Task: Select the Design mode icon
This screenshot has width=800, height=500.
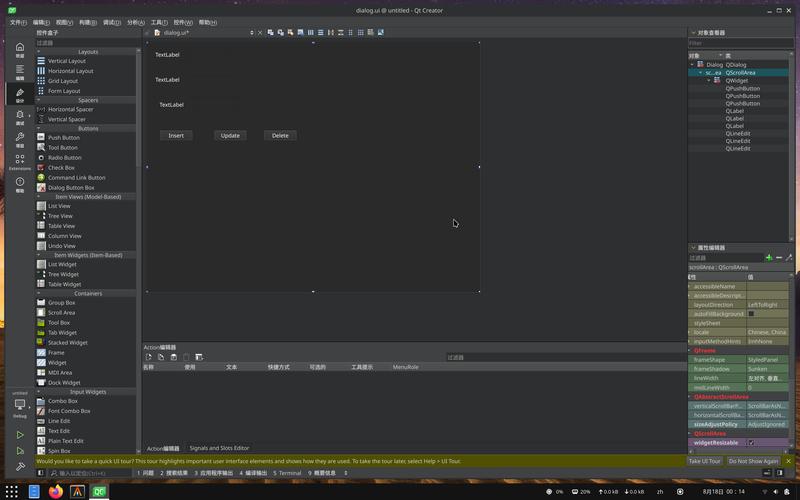Action: click(20, 94)
